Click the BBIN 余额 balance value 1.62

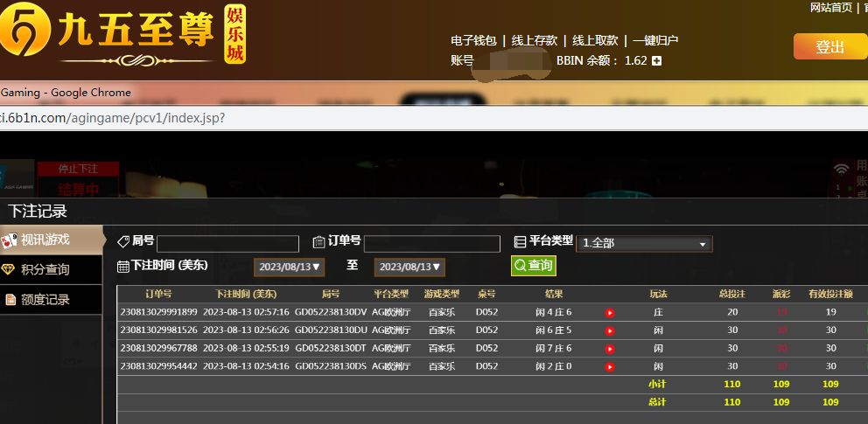[635, 61]
